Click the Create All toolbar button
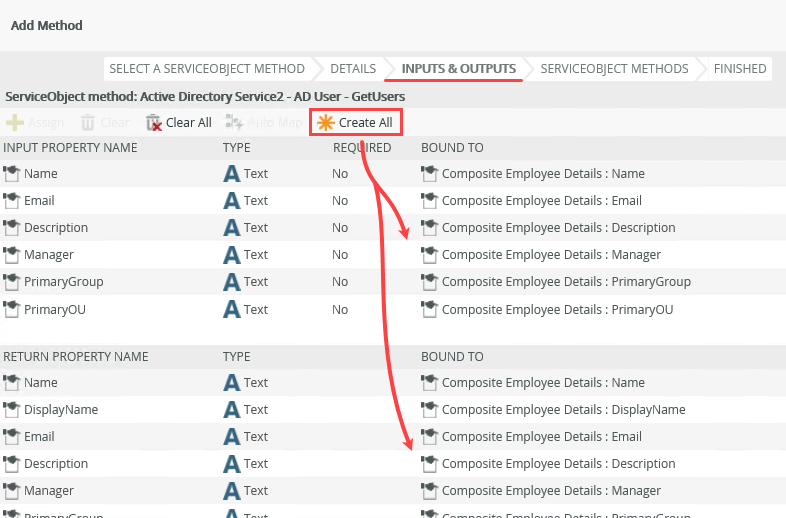This screenshot has width=786, height=518. 356,123
